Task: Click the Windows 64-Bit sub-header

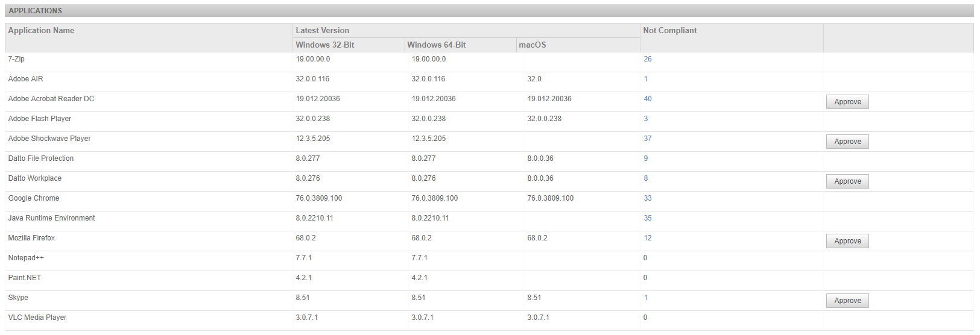Action: (x=437, y=45)
